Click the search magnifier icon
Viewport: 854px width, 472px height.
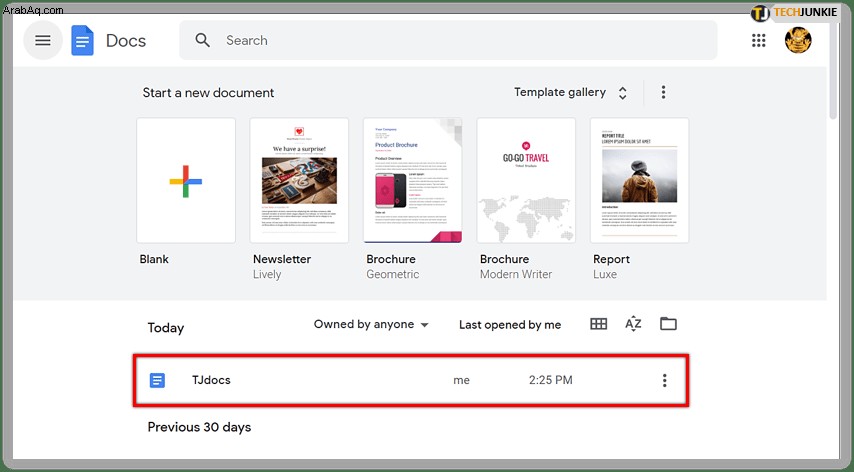coord(203,40)
